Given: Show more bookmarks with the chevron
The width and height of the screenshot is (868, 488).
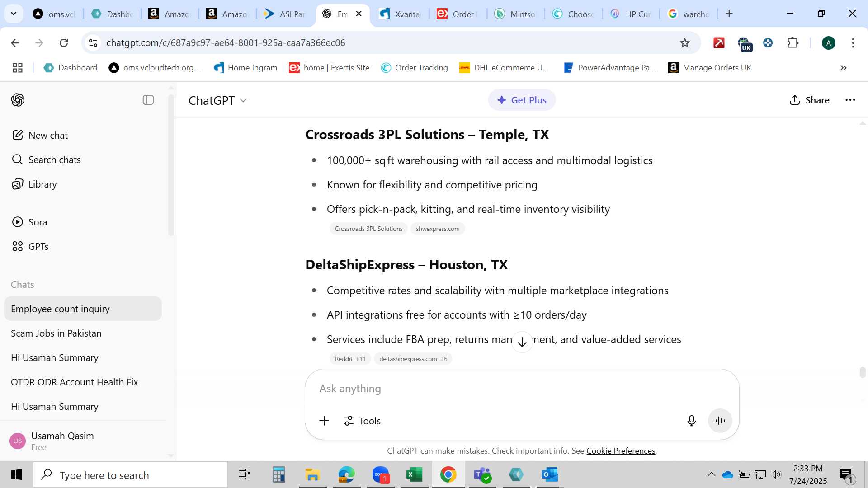Looking at the screenshot, I should click(843, 68).
